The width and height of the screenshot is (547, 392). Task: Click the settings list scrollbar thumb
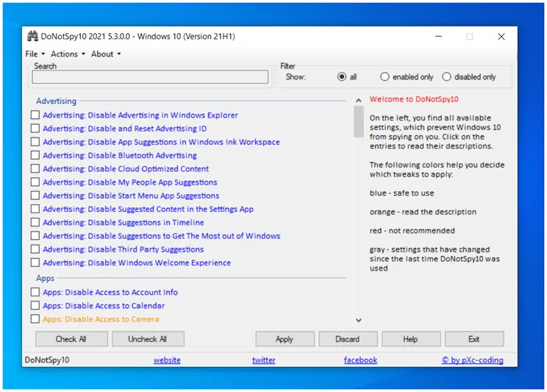point(358,121)
